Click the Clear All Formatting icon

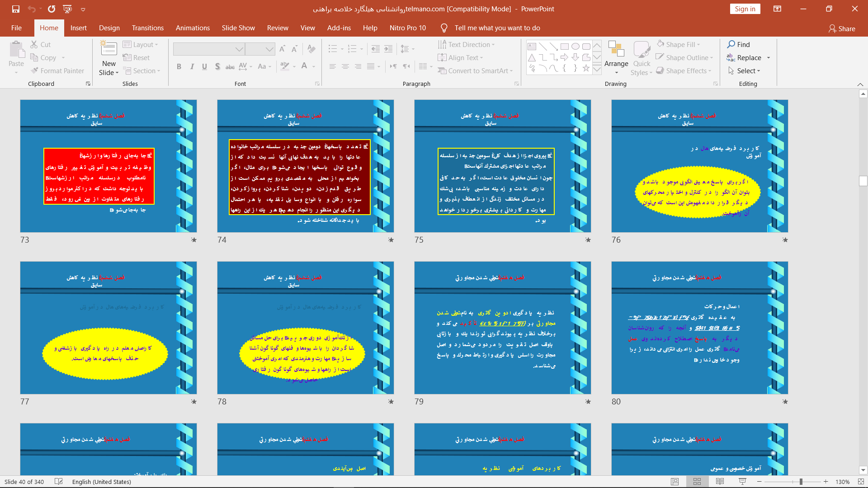(x=311, y=49)
